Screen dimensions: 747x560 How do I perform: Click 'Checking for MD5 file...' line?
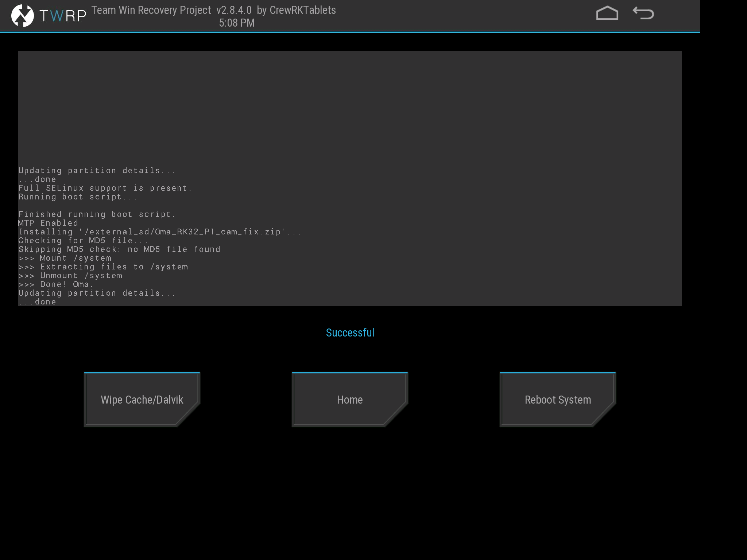click(83, 241)
